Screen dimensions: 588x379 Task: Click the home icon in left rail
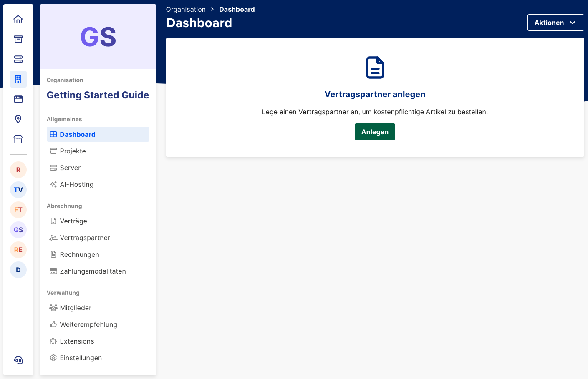click(18, 19)
